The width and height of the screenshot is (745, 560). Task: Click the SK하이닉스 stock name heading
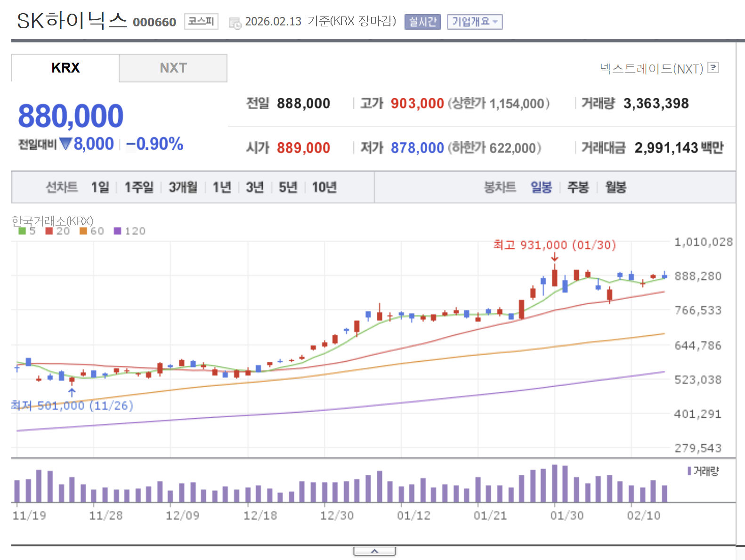point(72,20)
